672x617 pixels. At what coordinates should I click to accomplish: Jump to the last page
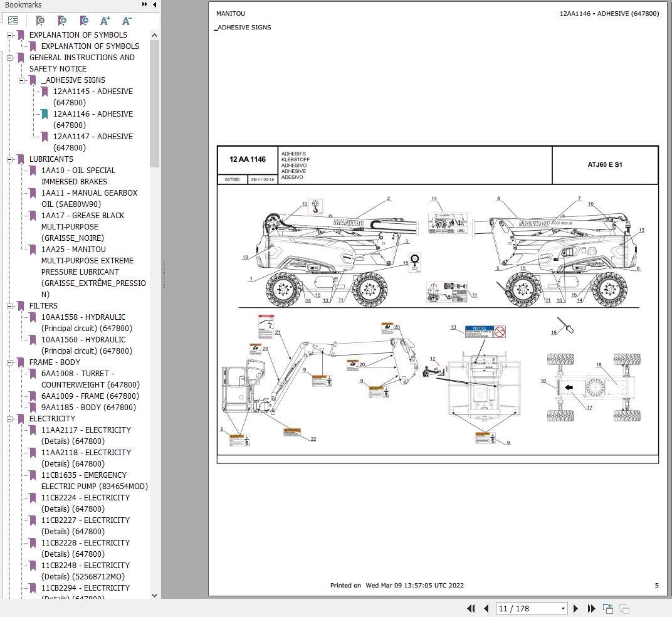(x=591, y=608)
